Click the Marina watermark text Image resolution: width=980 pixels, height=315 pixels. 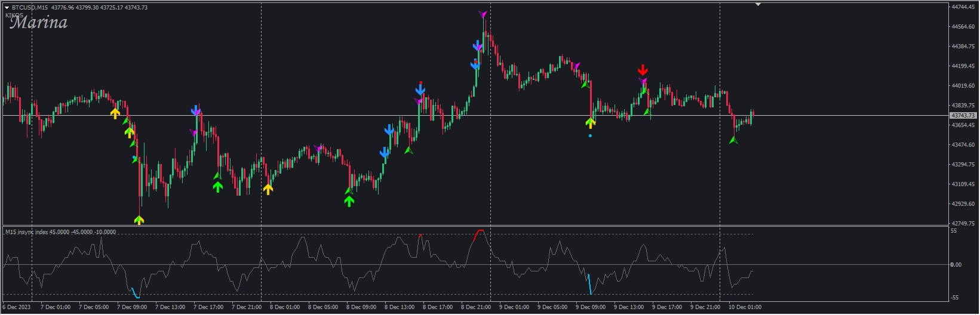tap(39, 23)
